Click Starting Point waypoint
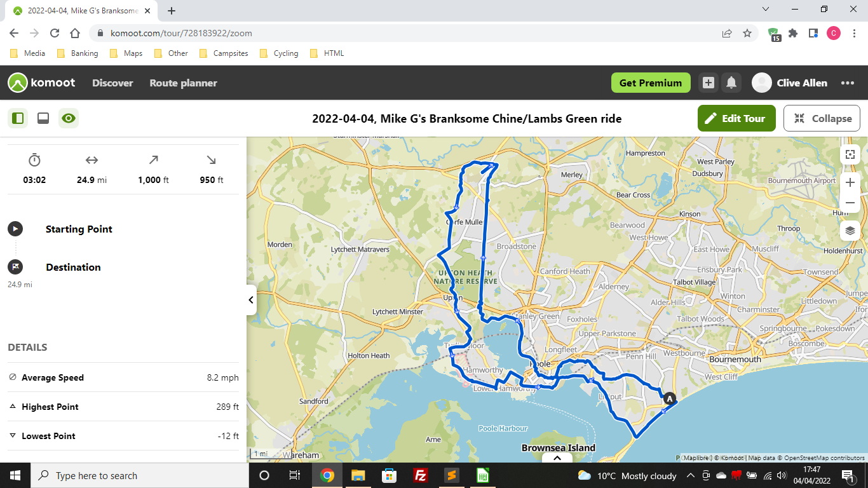Viewport: 868px width, 488px height. point(79,229)
